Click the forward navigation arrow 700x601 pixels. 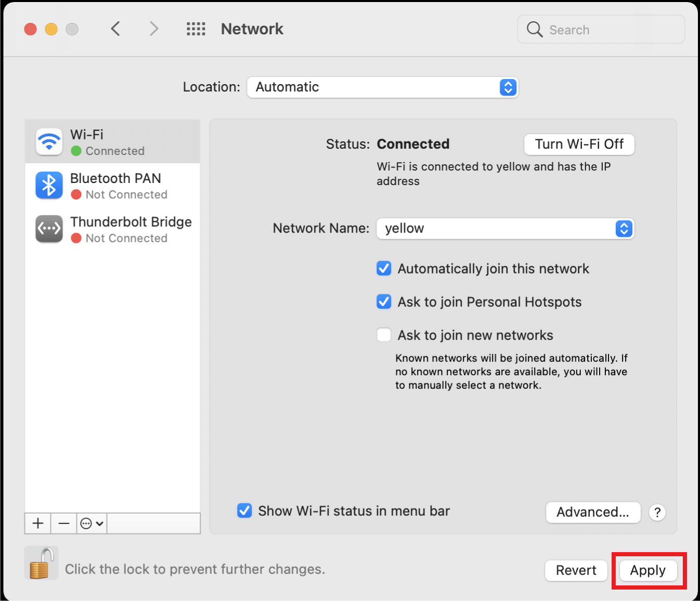153,29
